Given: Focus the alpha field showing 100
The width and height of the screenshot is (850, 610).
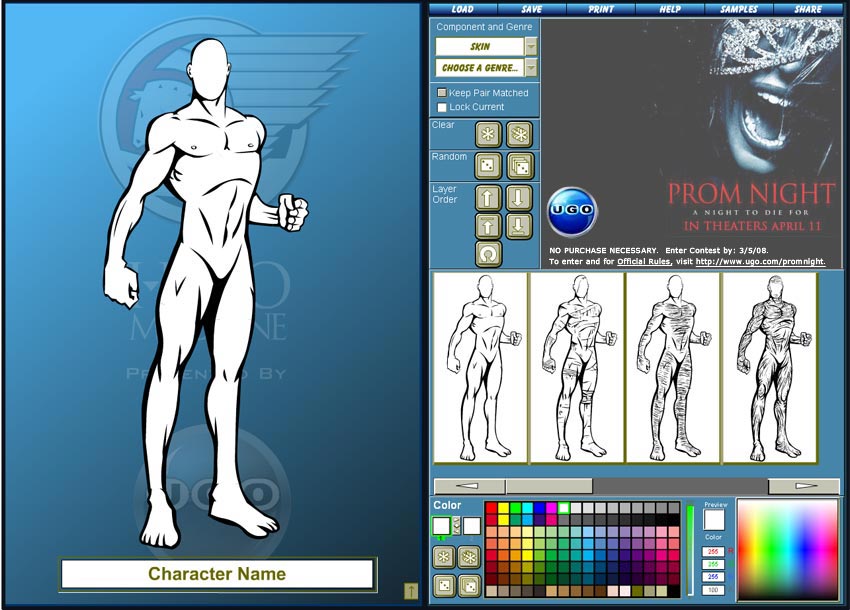Looking at the screenshot, I should coord(713,590).
